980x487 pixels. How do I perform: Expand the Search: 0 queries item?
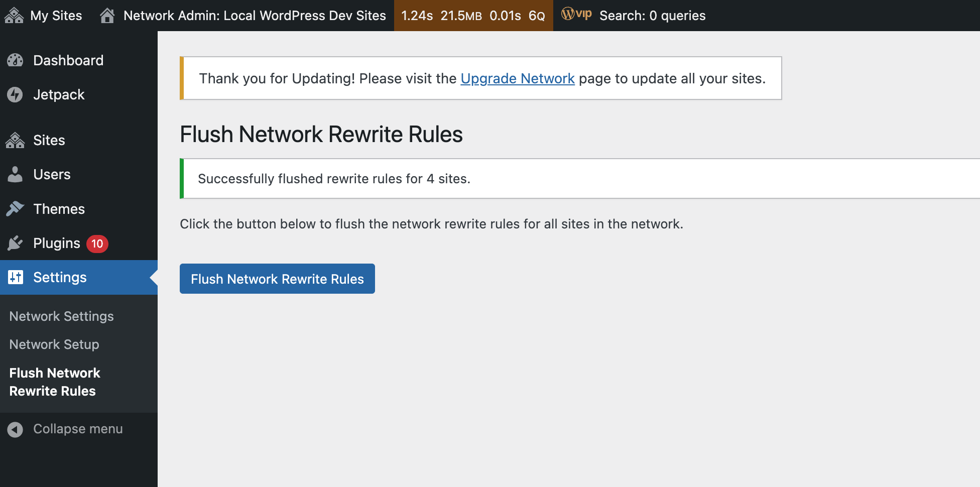coord(652,16)
